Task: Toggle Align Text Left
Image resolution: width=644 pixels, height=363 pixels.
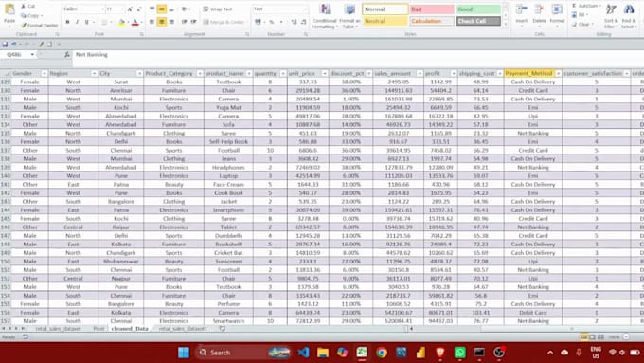Action: click(x=152, y=22)
